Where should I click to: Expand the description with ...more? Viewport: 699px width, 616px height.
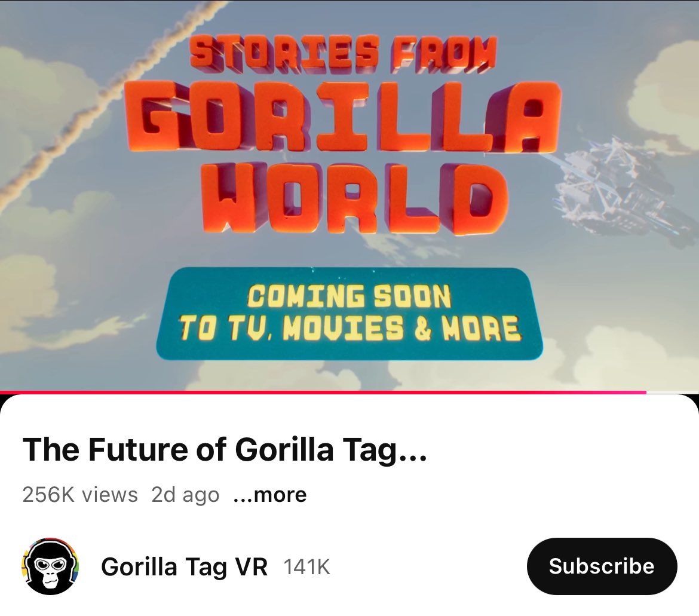click(270, 495)
